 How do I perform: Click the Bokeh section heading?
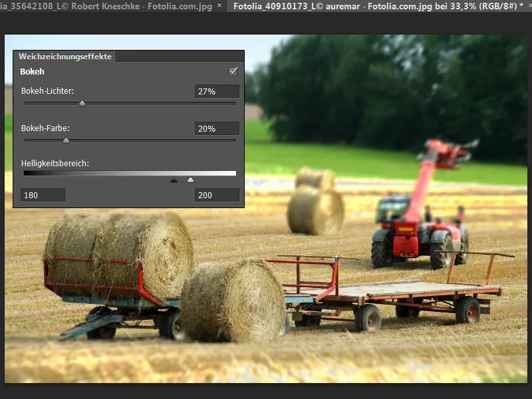32,72
